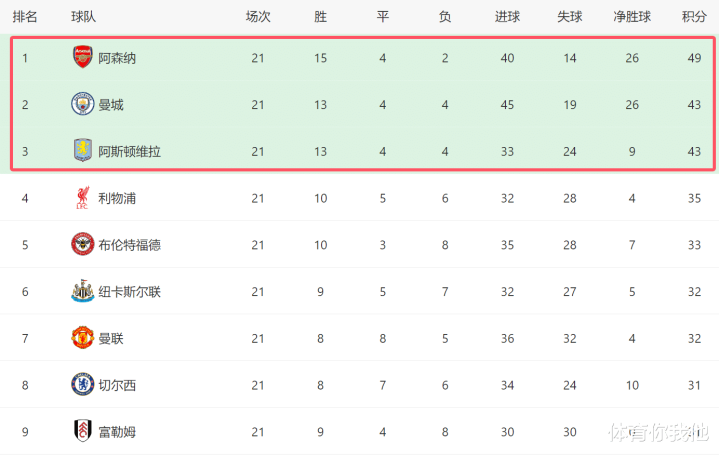Select the 纽卡斯尔联 team name
Screen dimensions: 719x455
pyautogui.click(x=130, y=291)
